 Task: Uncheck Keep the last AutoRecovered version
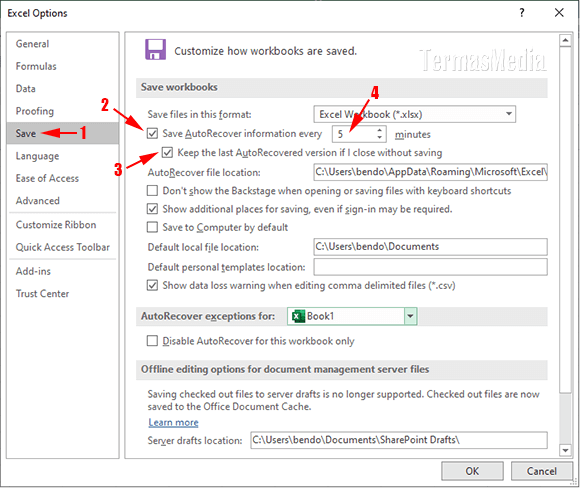(x=167, y=152)
